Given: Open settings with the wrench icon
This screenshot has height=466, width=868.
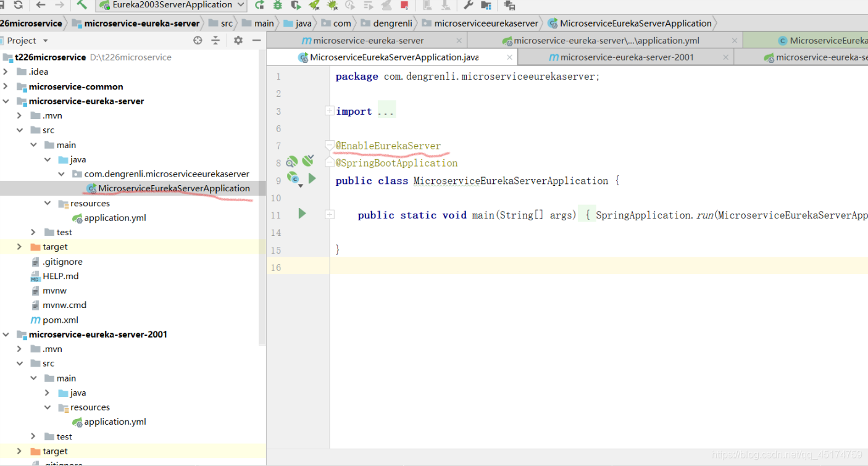Looking at the screenshot, I should pos(468,5).
